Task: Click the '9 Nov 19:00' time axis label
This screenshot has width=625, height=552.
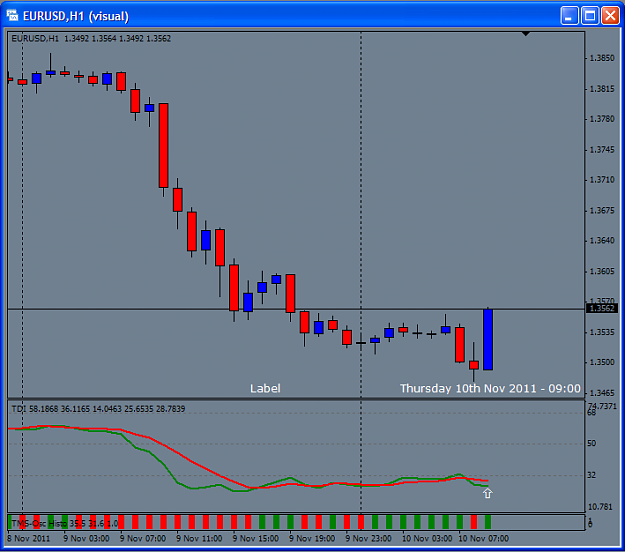Action: 312,538
